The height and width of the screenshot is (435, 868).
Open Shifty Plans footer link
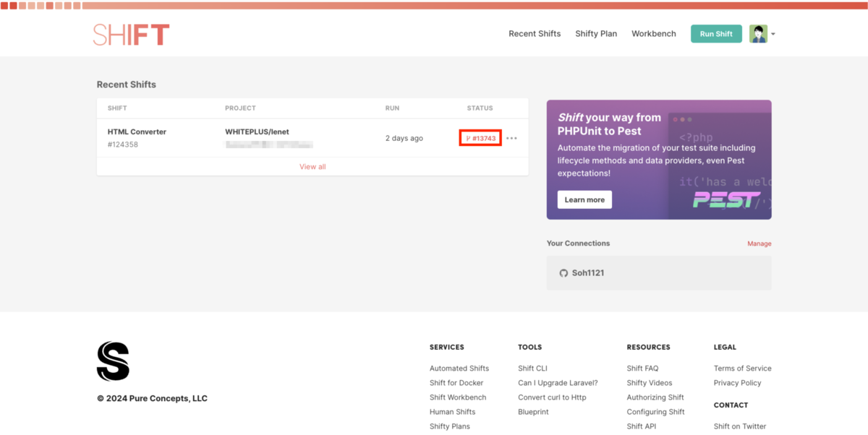450,426
